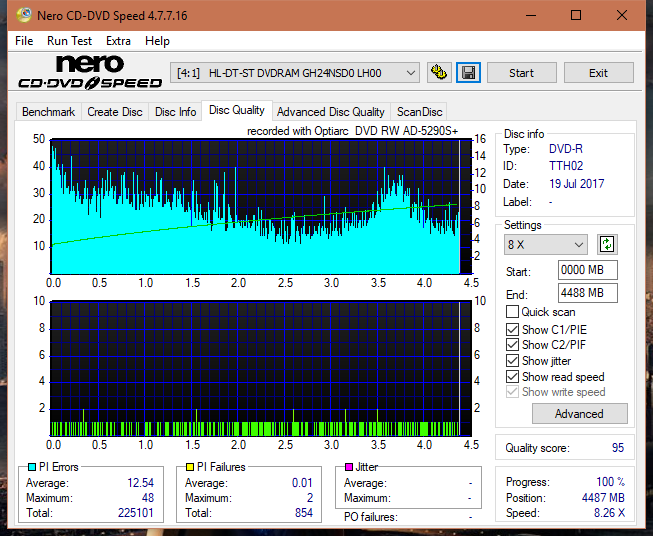This screenshot has width=653, height=536.
Task: Click the PI Failures total 854
Action: [x=304, y=513]
